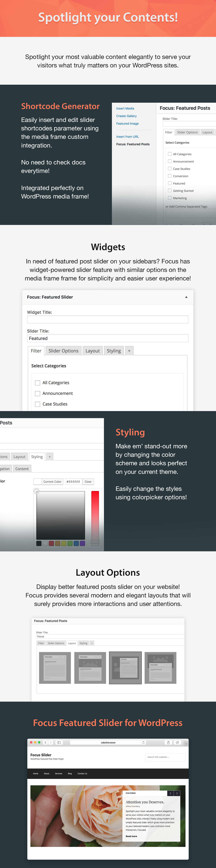The image size is (216, 868).
Task: Select the green palette swatch
Action: 70,543
